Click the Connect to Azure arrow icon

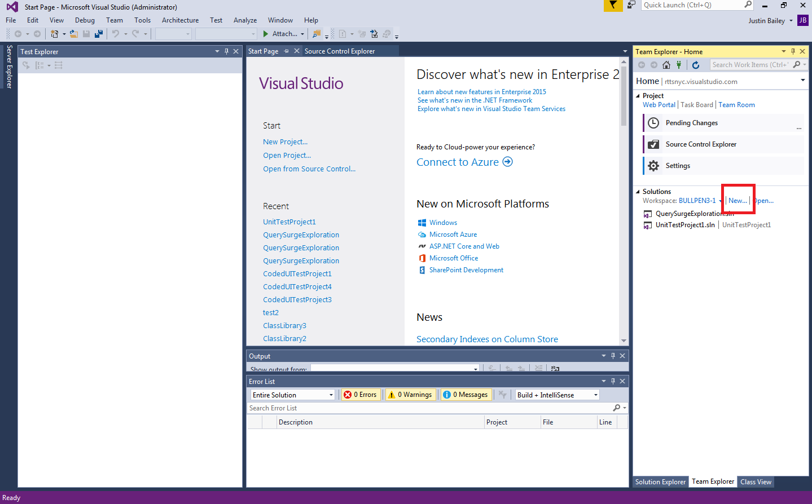tap(507, 162)
